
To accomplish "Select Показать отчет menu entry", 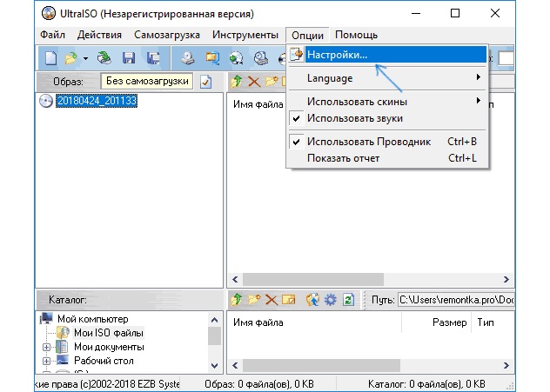I will [x=387, y=158].
